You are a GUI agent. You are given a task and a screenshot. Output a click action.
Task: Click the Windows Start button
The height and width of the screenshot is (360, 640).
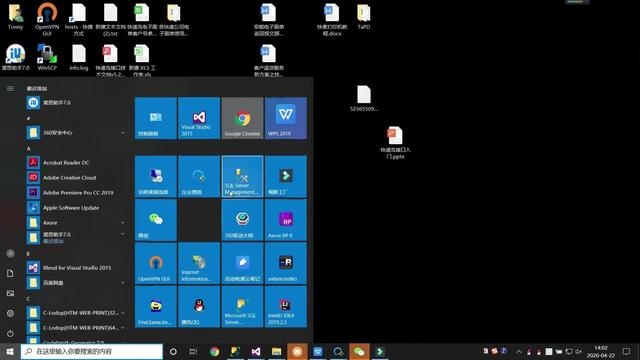click(10, 351)
